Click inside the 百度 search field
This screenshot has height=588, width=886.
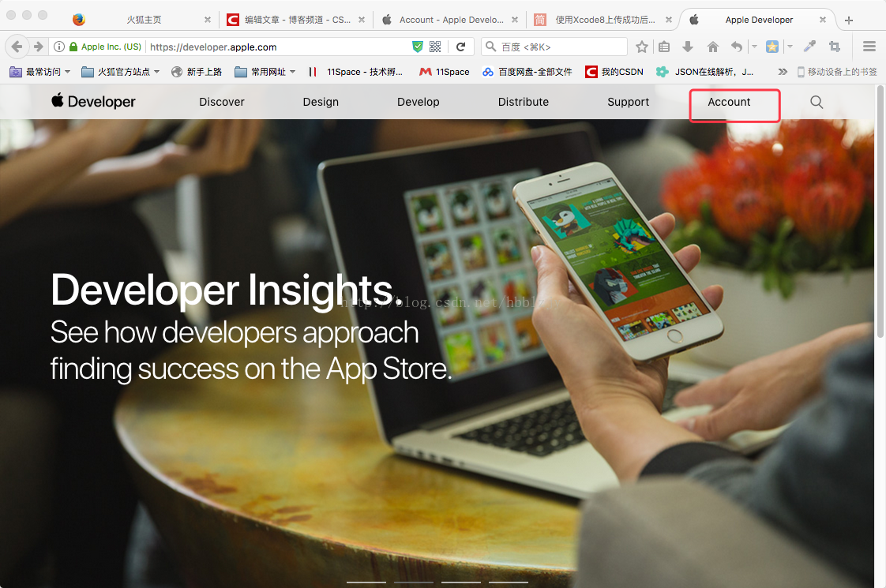[554, 47]
